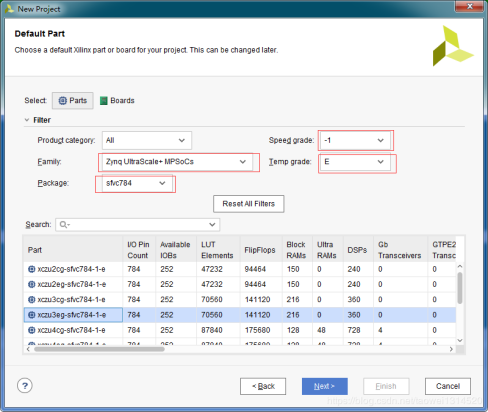Go Back to previous step
Screen dimensions: 488x412
[x=263, y=386]
